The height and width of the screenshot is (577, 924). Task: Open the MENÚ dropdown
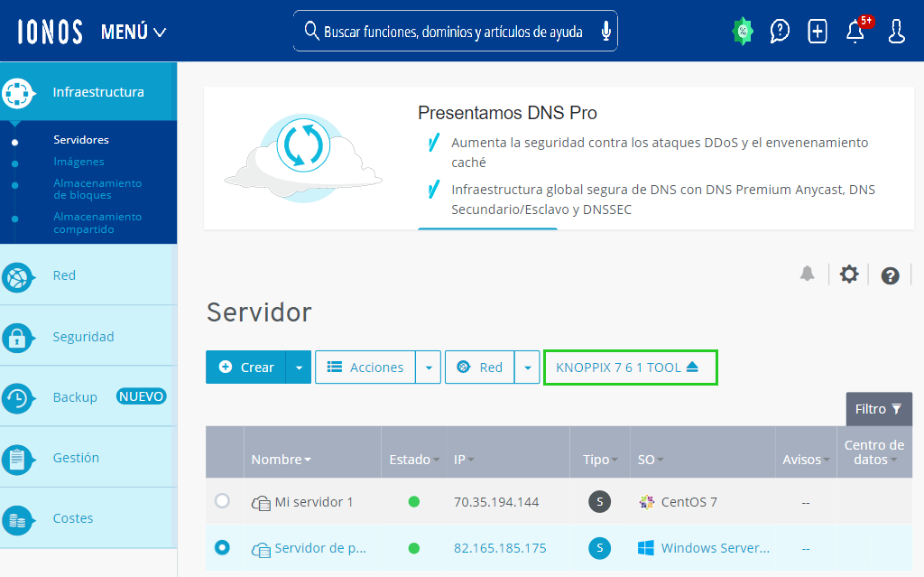coord(134,32)
